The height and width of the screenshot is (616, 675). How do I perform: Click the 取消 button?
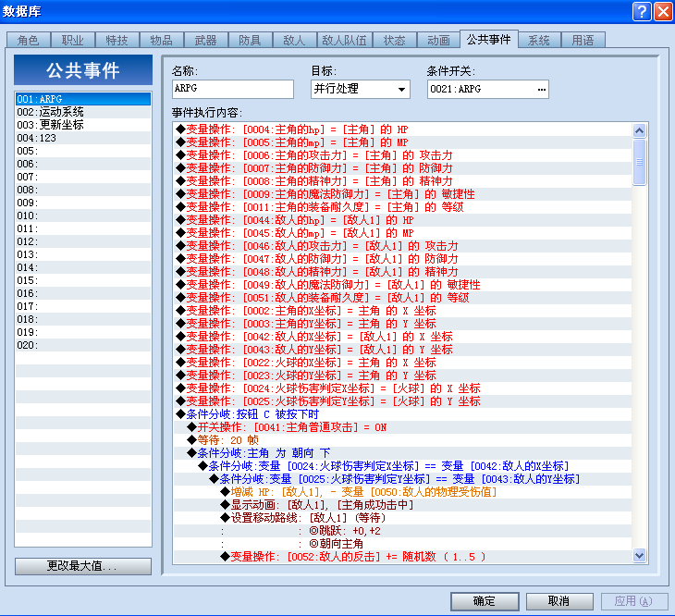coord(559,601)
